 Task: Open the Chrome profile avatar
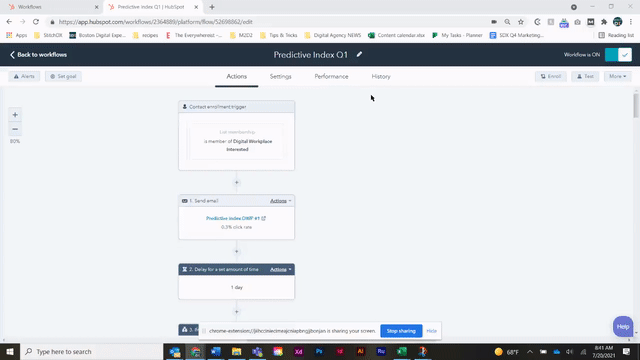pos(618,22)
